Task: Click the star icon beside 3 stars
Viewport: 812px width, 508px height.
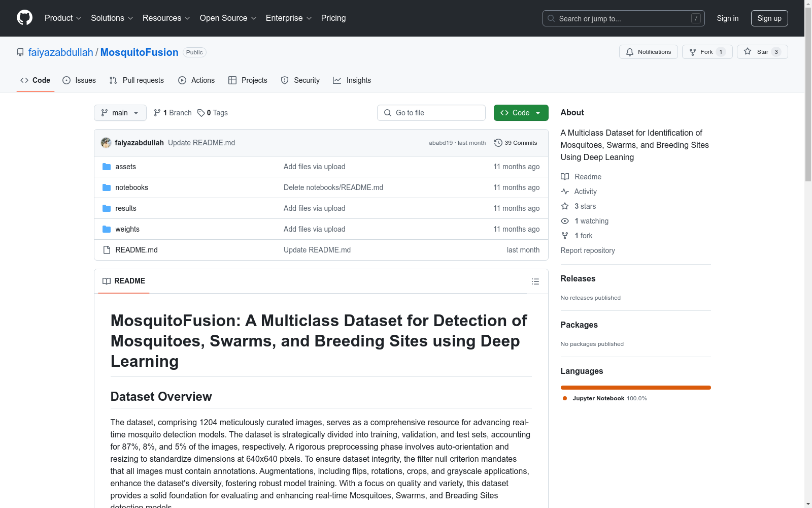Action: tap(565, 206)
